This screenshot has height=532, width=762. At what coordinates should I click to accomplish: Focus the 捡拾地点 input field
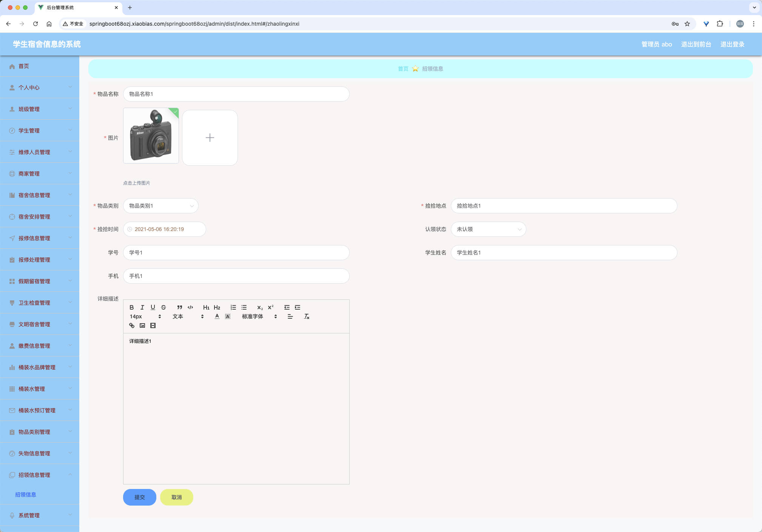coord(564,206)
